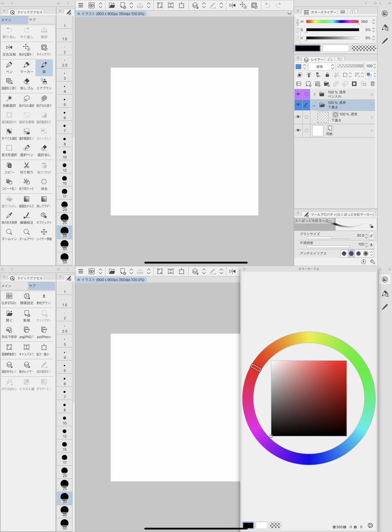Create a layer mask in layer panel
The image size is (392, 532).
pos(354,84)
